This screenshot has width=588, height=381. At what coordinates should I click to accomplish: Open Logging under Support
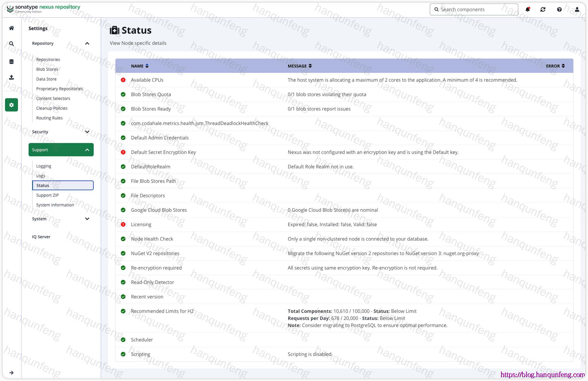[44, 166]
